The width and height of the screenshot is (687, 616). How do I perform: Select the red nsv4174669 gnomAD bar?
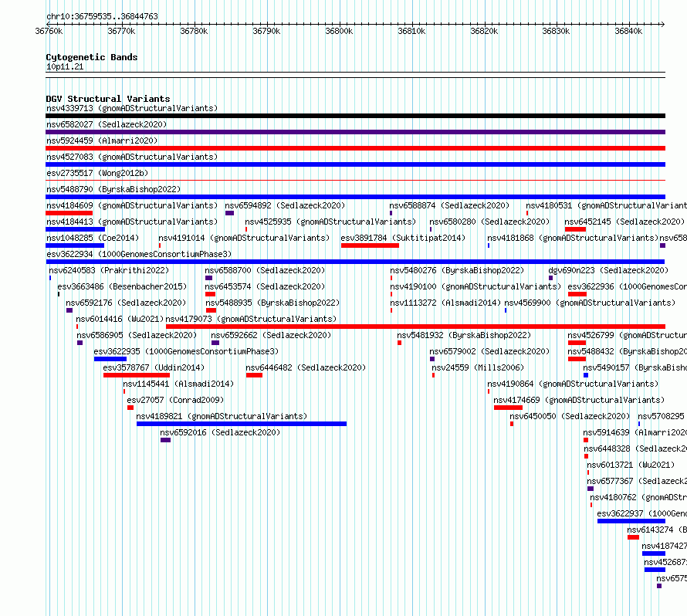click(x=508, y=408)
